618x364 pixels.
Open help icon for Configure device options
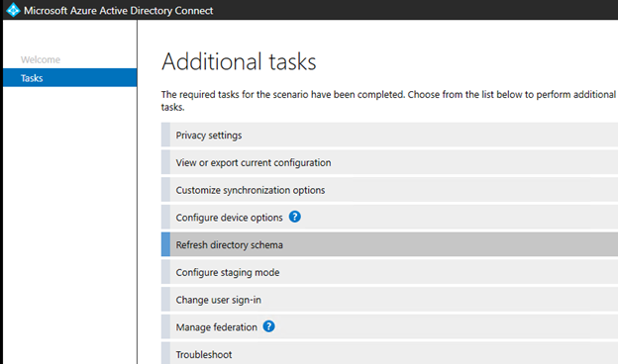[294, 217]
